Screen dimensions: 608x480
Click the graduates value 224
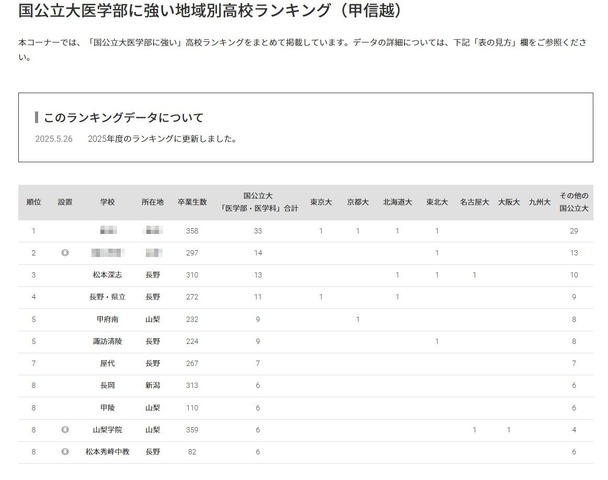point(192,342)
